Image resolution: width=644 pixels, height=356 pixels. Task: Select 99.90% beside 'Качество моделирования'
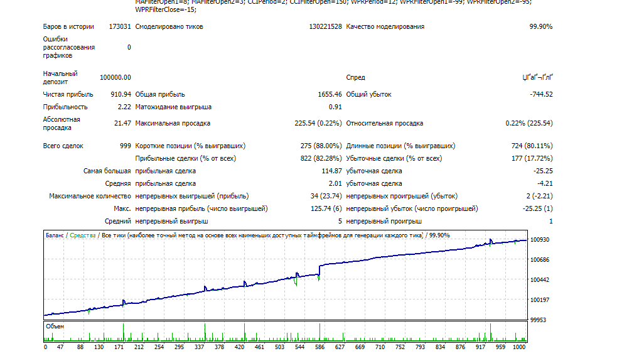click(541, 27)
